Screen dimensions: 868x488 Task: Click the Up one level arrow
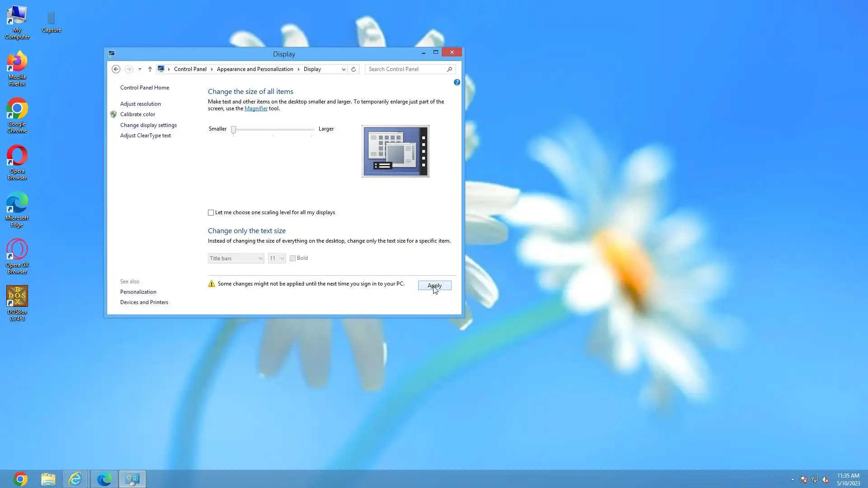[x=150, y=69]
